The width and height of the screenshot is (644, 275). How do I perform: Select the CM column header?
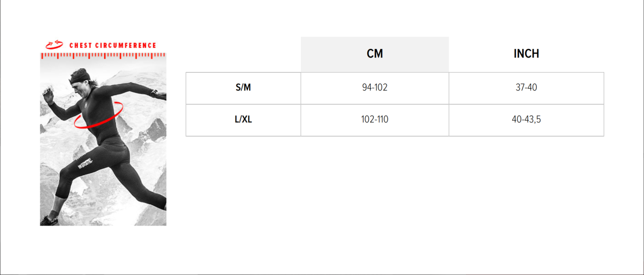(375, 54)
